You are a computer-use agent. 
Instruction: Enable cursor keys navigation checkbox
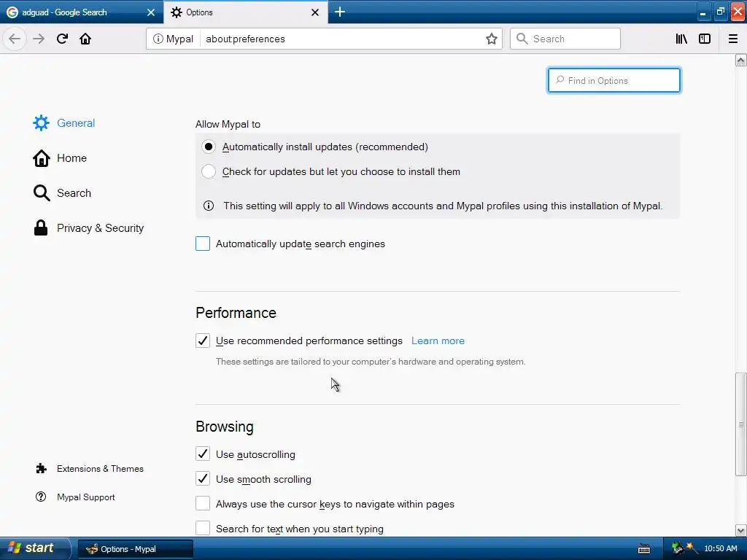coord(203,503)
